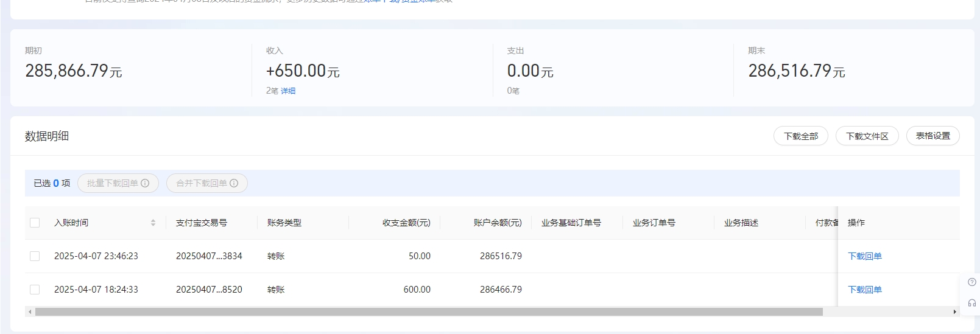Click the 支出 total 0.00元

[x=531, y=71]
